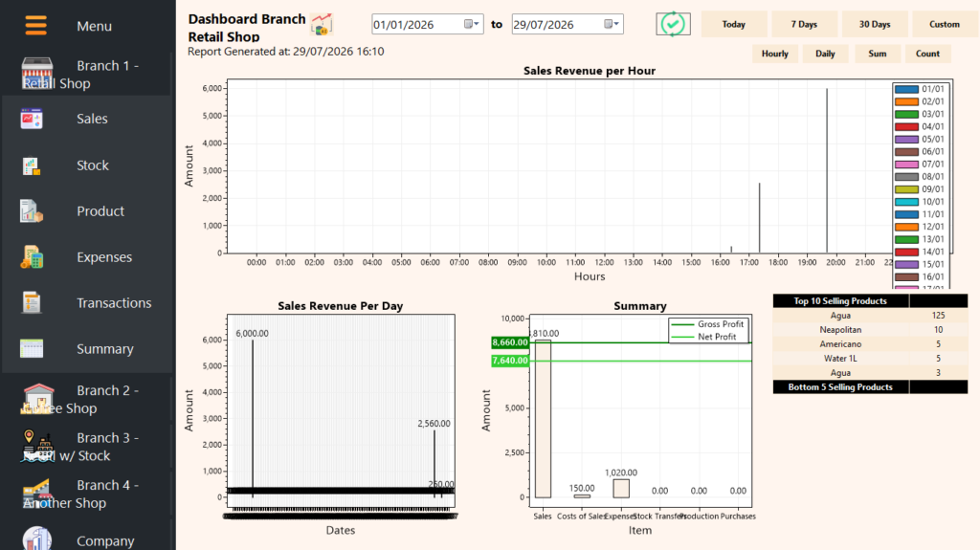Image resolution: width=980 pixels, height=550 pixels.
Task: Expand Branch 2 - Coffee Shop
Action: click(x=87, y=399)
